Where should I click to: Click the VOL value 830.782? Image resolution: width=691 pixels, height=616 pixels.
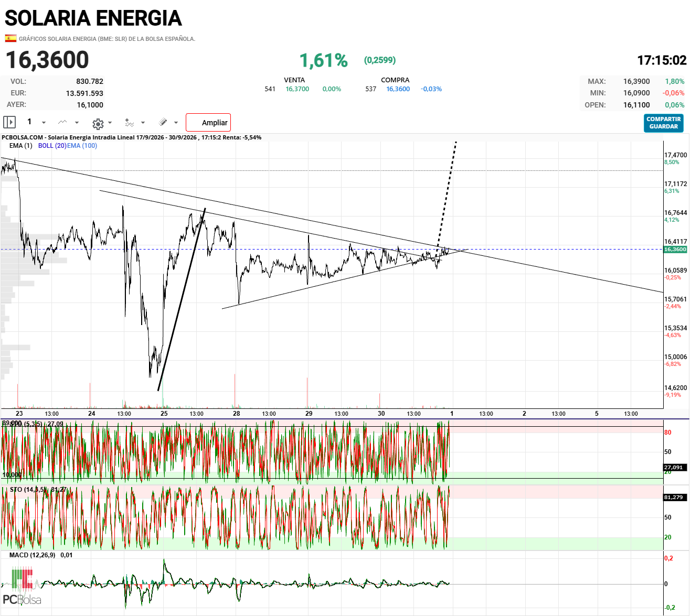[90, 81]
